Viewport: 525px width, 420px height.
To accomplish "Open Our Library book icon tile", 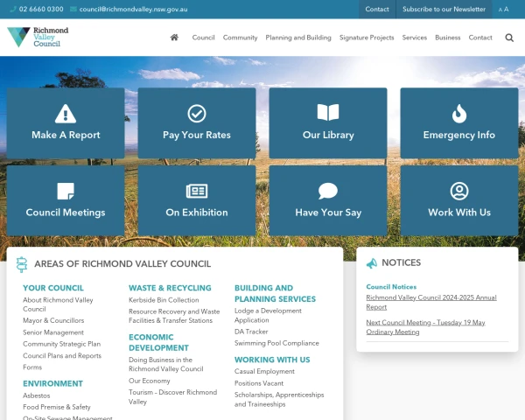I will [x=328, y=112].
